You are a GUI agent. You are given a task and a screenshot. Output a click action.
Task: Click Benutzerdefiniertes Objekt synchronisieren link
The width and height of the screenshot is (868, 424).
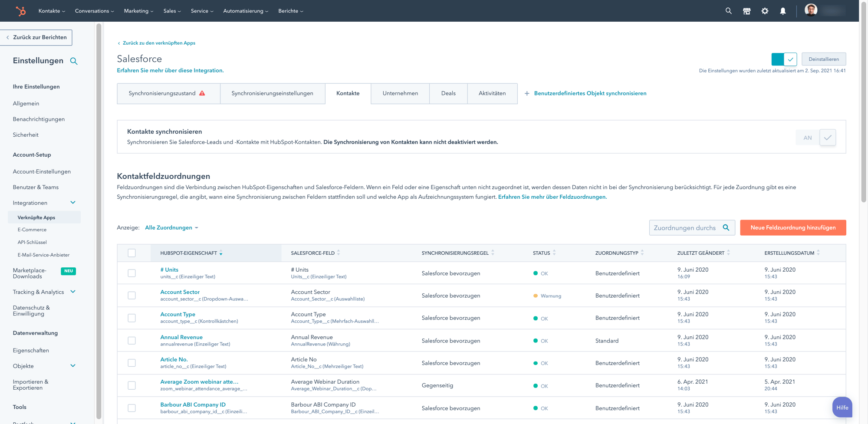click(590, 93)
